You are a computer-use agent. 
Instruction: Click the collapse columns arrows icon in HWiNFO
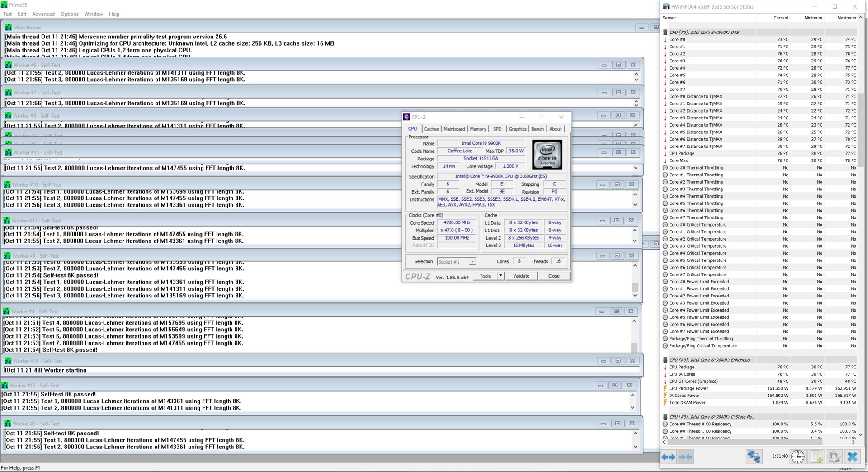[685, 457]
